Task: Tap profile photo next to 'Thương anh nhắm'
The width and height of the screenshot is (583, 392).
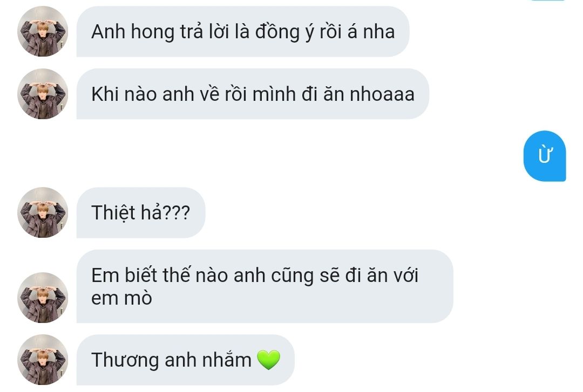Action: [43, 360]
